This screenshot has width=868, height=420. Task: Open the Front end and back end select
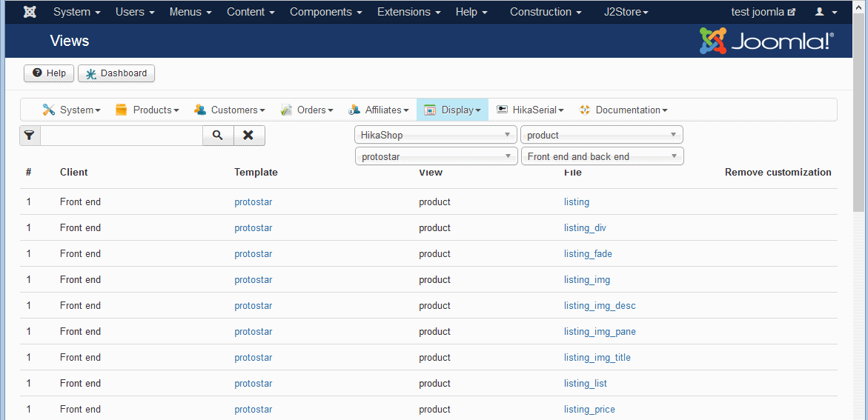[603, 156]
